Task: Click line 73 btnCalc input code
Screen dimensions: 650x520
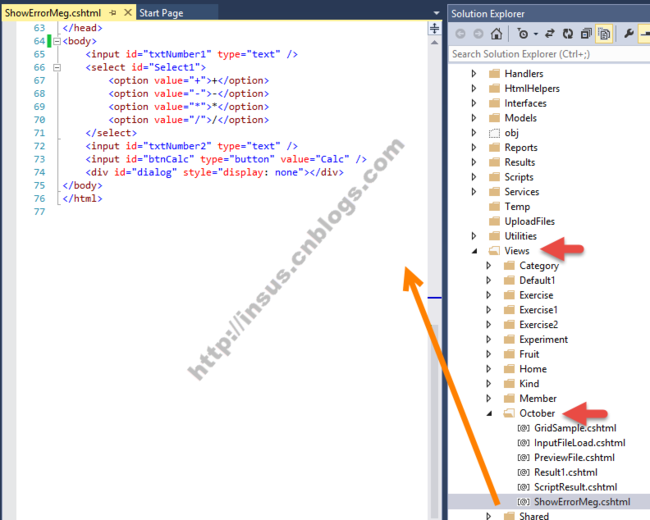Action: (226, 159)
